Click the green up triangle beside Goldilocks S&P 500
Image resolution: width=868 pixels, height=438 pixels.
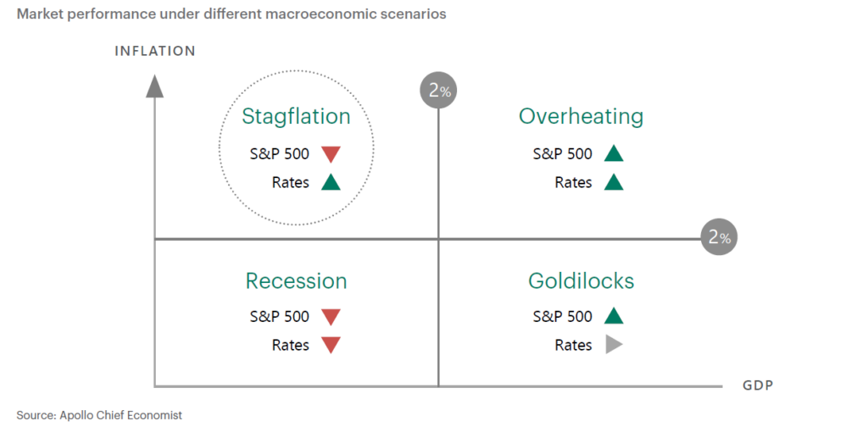coord(614,316)
